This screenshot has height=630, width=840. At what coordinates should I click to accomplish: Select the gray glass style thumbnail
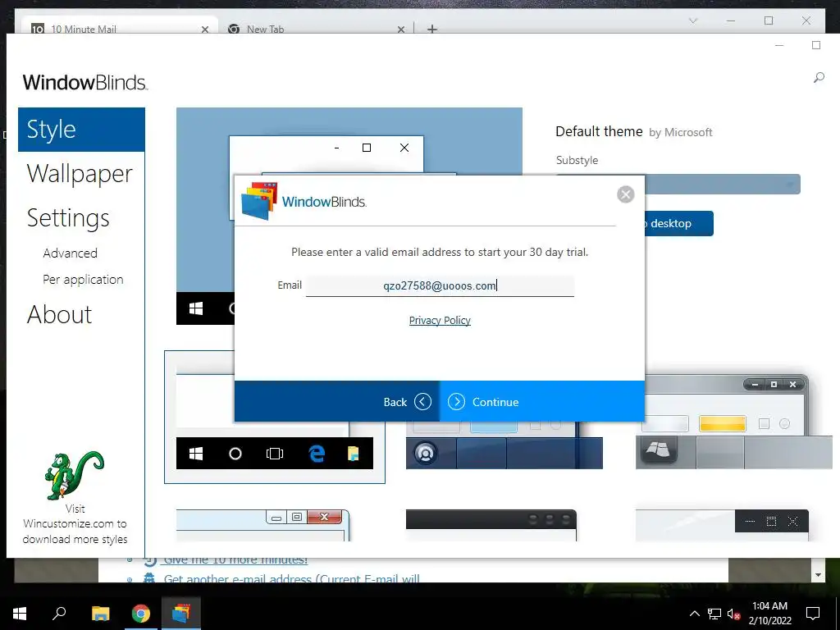[x=734, y=422]
